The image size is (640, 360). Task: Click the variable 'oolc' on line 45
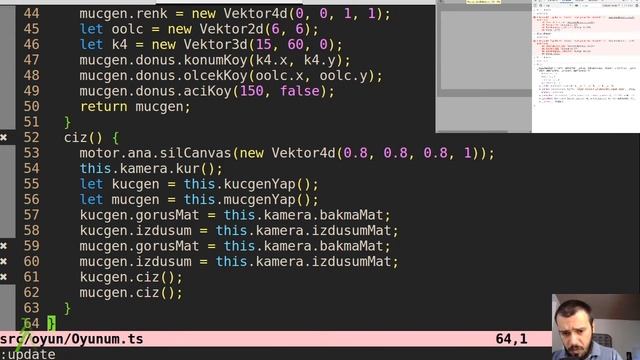tap(127, 29)
